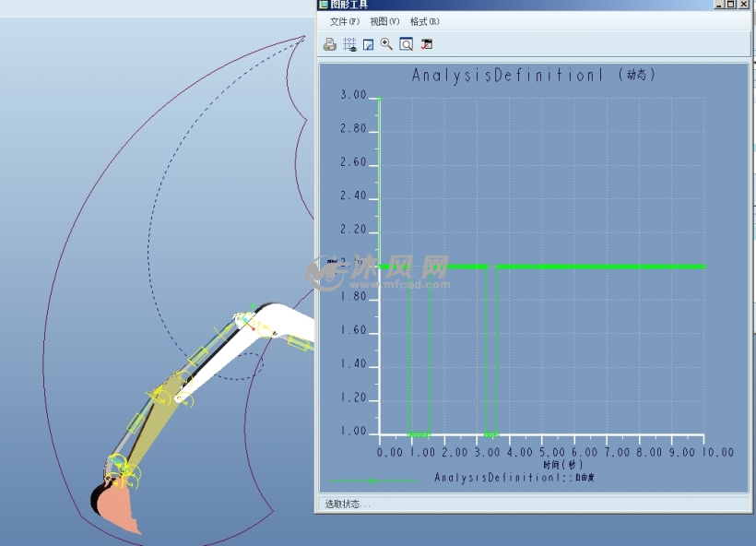Click the y-axis value 1.00
756x546 pixels.
tap(353, 431)
